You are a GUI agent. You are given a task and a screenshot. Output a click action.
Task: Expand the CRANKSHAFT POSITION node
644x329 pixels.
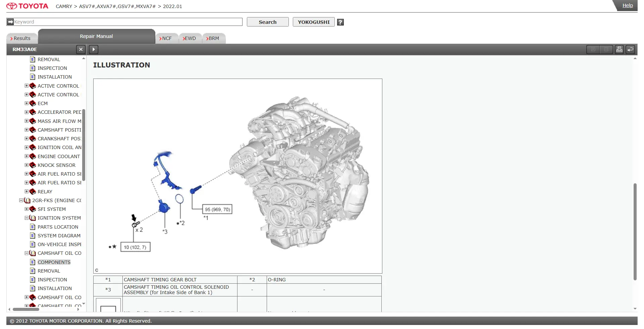click(x=26, y=139)
